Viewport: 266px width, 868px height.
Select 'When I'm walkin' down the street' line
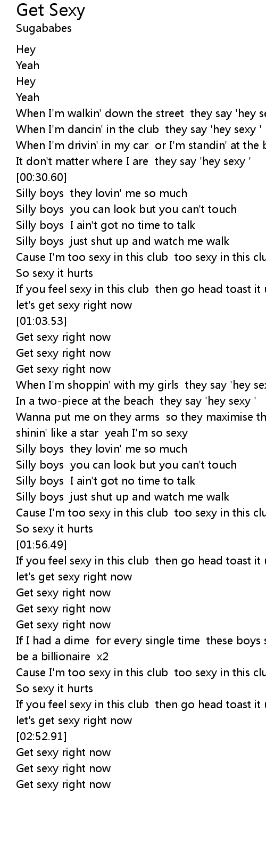pos(141,113)
